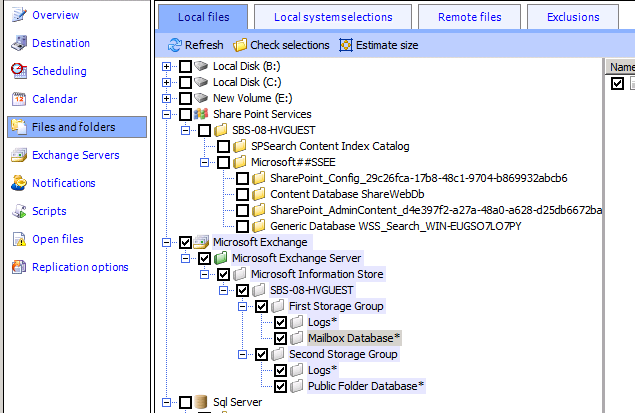Collapse the Share Point Services node
635x413 pixels.
click(x=166, y=114)
